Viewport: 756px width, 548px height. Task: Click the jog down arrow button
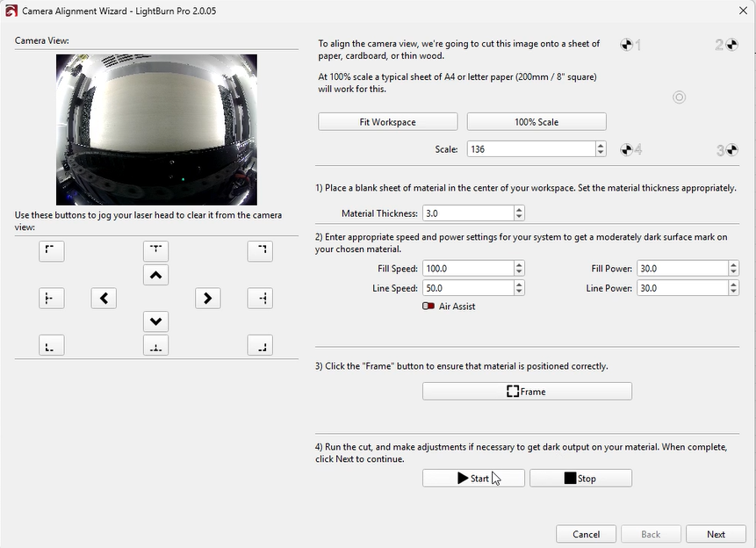[x=155, y=321]
